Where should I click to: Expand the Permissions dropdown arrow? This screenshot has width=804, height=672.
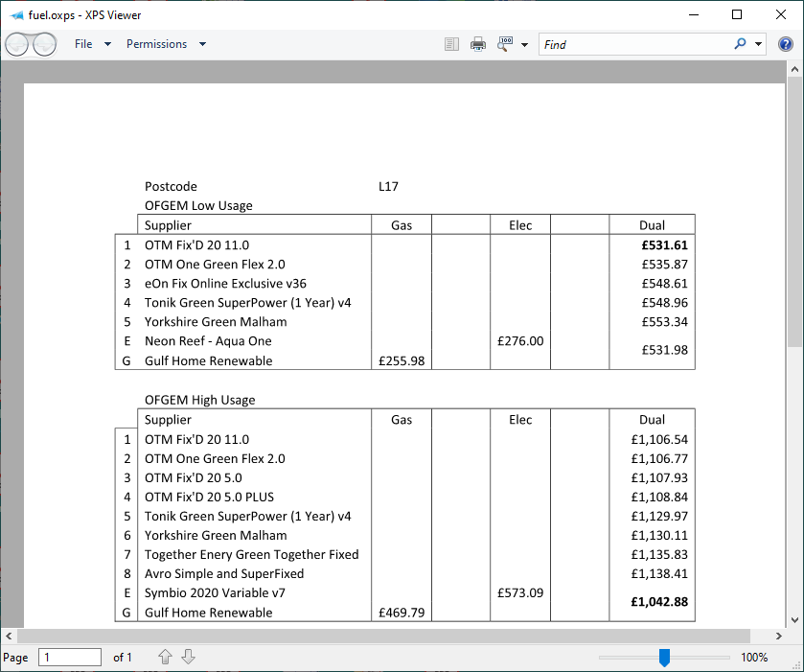pos(202,44)
